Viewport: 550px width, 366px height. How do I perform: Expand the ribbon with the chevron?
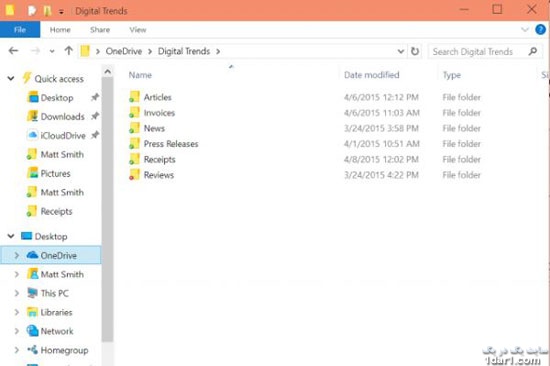click(x=525, y=30)
